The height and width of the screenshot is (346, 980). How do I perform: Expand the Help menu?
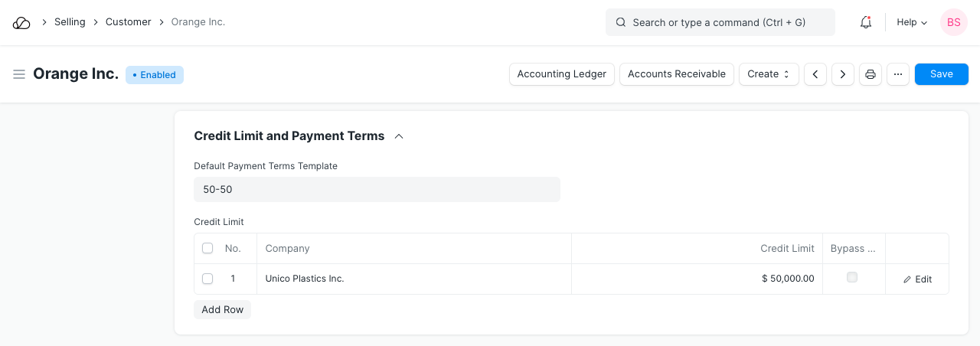(912, 23)
